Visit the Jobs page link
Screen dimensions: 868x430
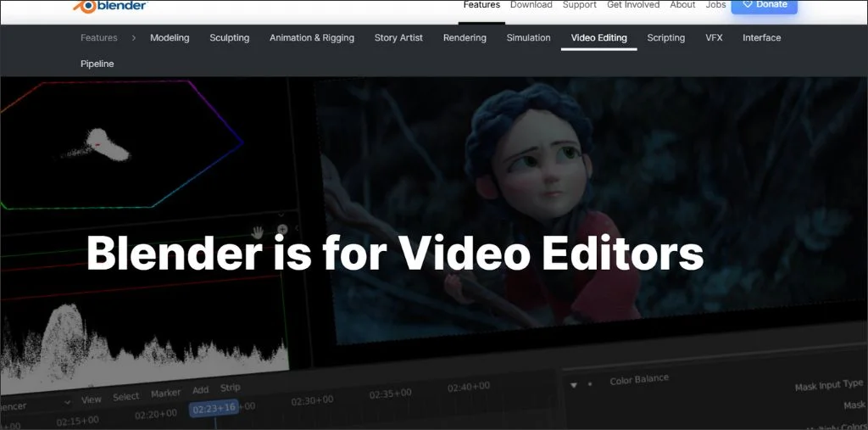[715, 4]
